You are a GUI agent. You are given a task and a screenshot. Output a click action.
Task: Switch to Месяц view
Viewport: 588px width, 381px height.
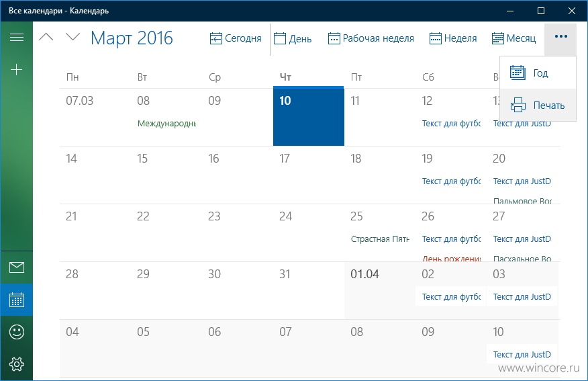[513, 38]
